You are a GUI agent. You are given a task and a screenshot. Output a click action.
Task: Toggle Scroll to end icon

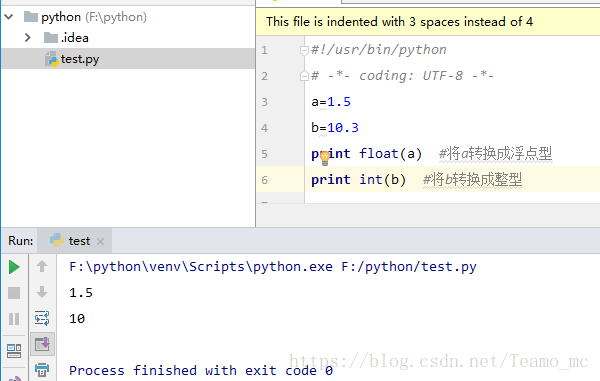(42, 344)
